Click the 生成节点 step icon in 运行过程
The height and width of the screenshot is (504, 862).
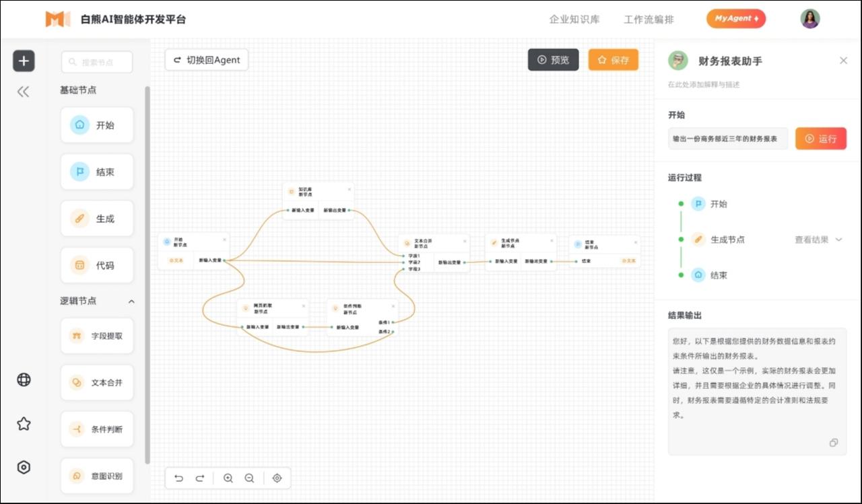[x=698, y=240]
